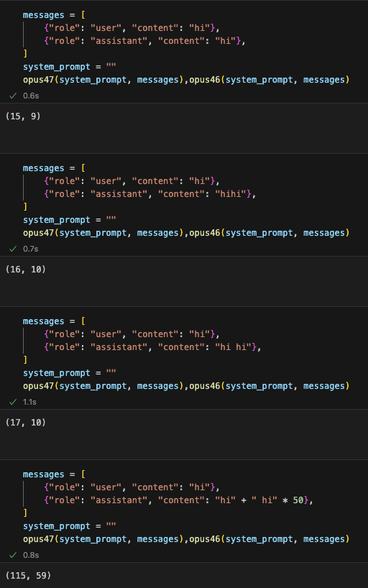Click the "1.1s" execution time
The height and width of the screenshot is (588, 368).
point(29,402)
